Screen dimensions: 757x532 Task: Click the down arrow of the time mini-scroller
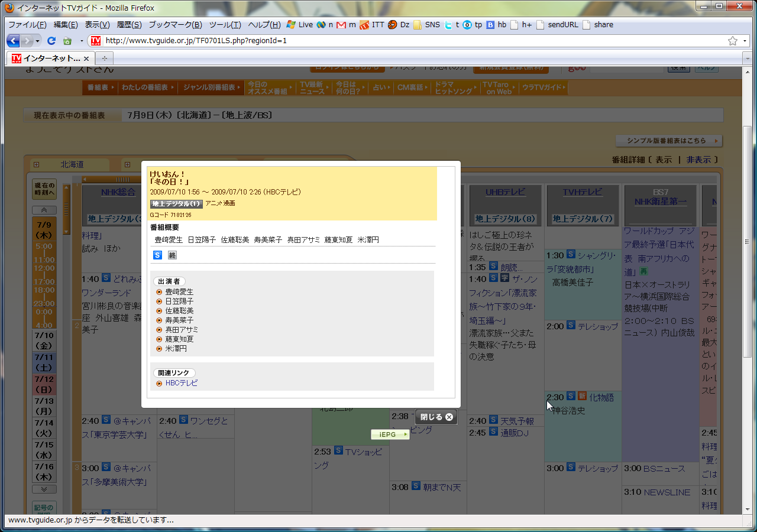click(x=67, y=232)
